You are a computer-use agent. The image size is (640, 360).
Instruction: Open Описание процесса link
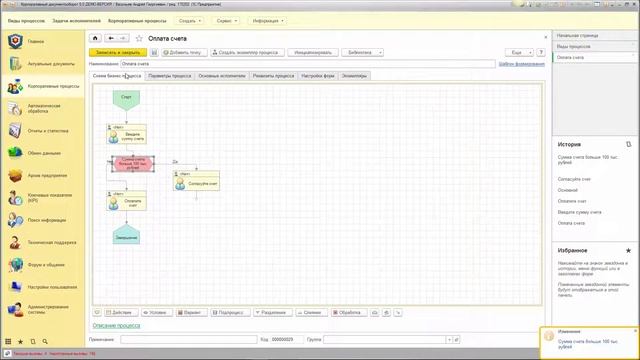tap(116, 326)
